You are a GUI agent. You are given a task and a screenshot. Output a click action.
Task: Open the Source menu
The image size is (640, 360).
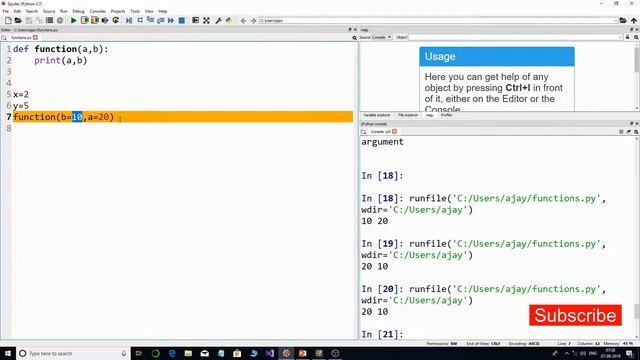[49, 11]
